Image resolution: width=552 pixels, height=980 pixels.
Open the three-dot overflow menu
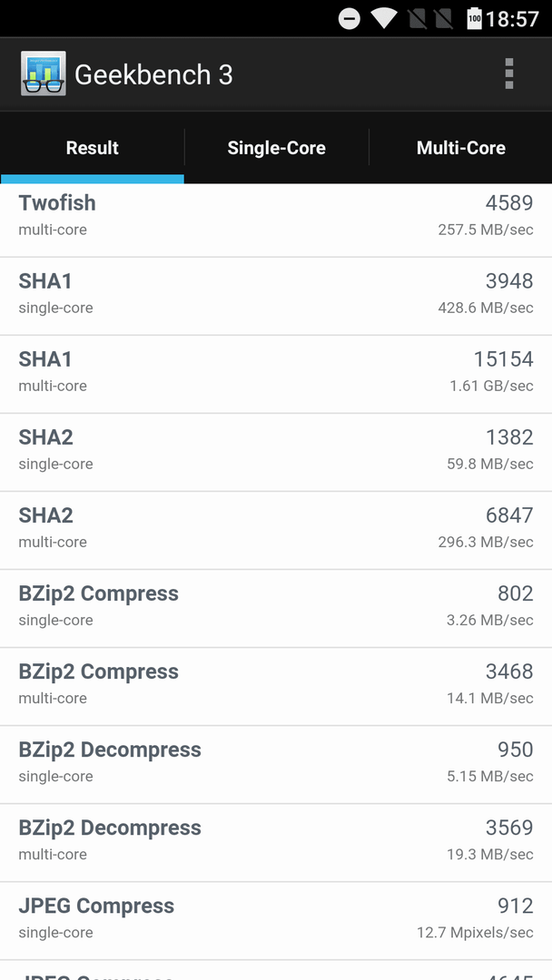tap(508, 73)
